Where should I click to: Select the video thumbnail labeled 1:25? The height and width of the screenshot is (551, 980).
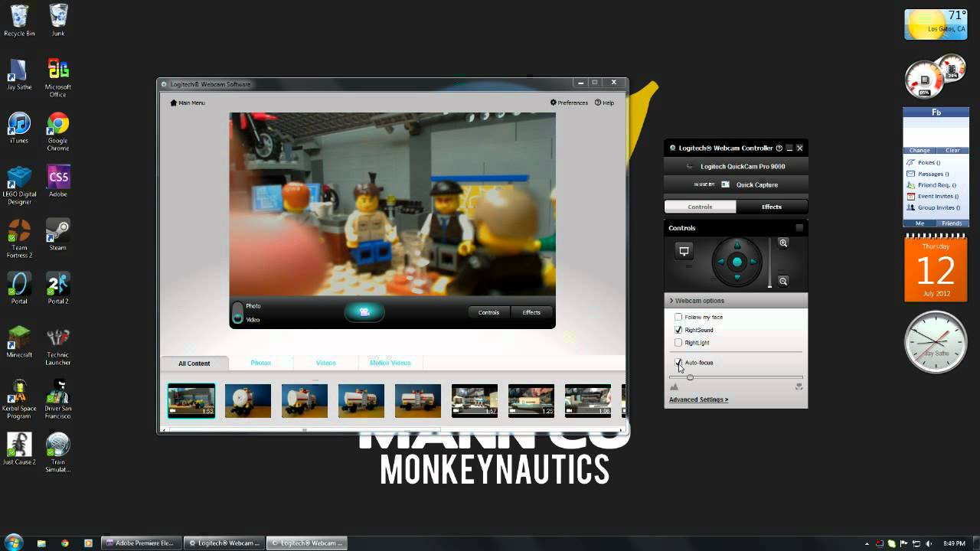click(x=531, y=401)
